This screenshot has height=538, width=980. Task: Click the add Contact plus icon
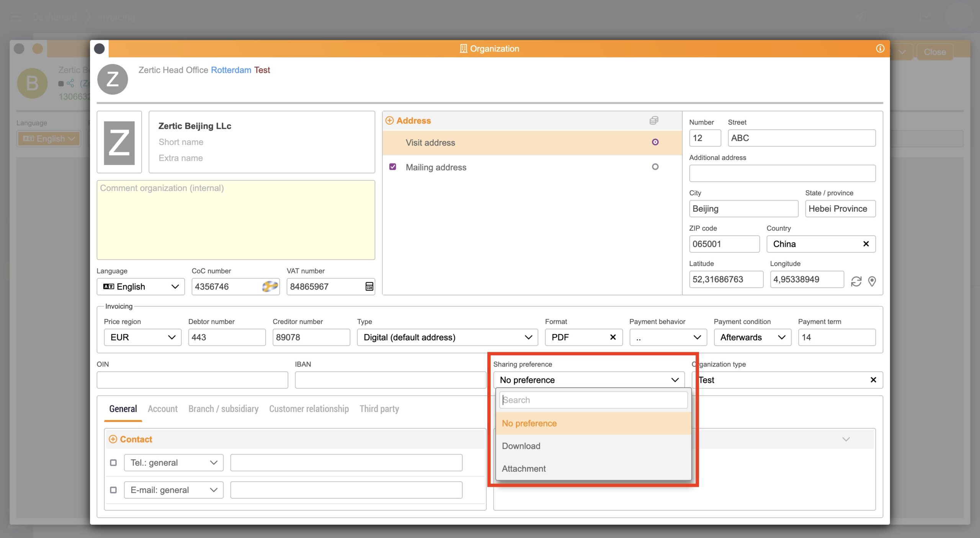[x=113, y=439]
